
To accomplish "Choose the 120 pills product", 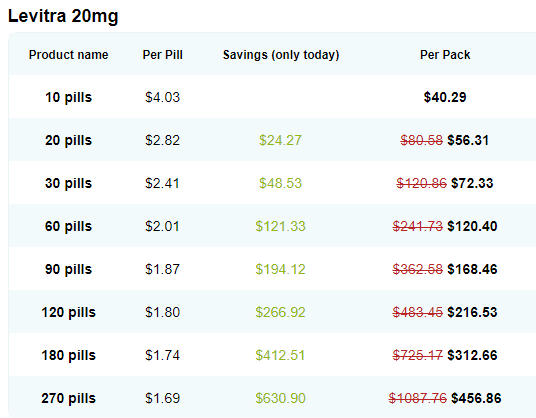I will click(68, 312).
